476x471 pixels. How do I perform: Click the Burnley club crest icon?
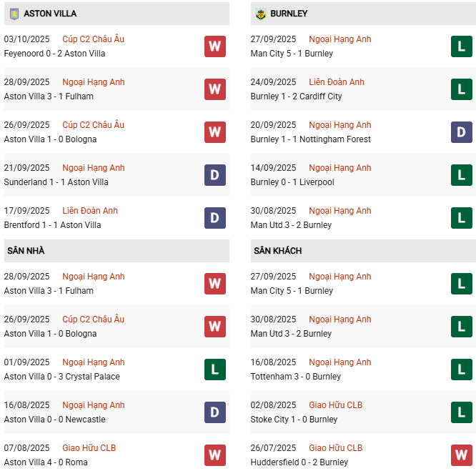pos(261,14)
